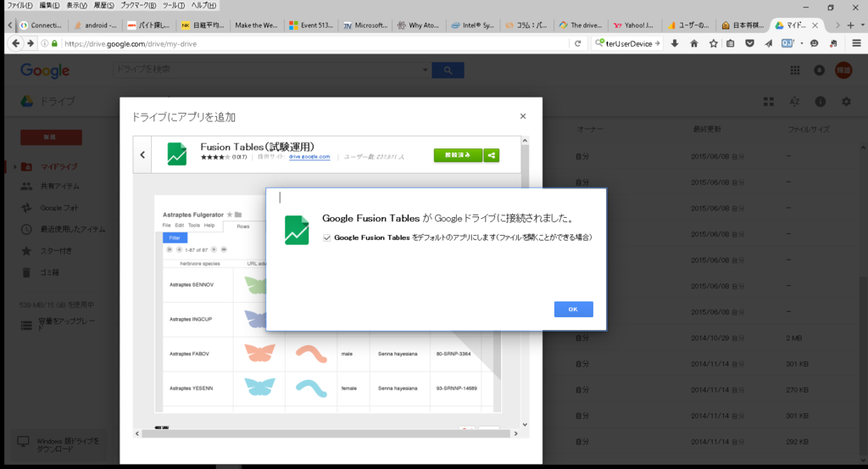Open the ファイル(F) menu
This screenshot has width=868, height=469.
20,5
